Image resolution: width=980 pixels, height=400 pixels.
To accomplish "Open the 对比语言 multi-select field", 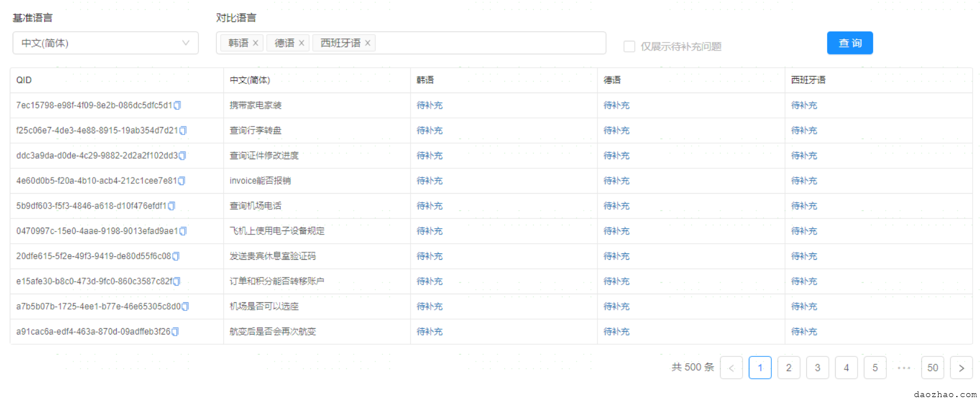I will pos(411,43).
